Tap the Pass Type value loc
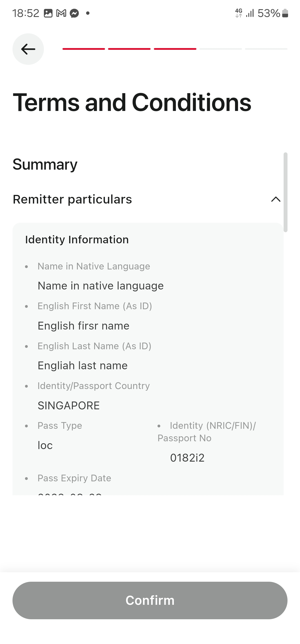This screenshot has width=300, height=644. [45, 445]
